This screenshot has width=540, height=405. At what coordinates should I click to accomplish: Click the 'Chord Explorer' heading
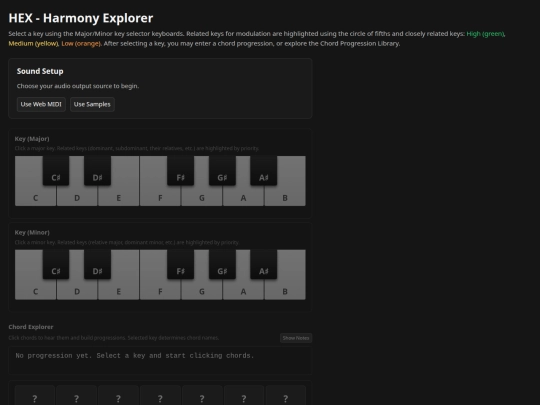pyautogui.click(x=31, y=327)
